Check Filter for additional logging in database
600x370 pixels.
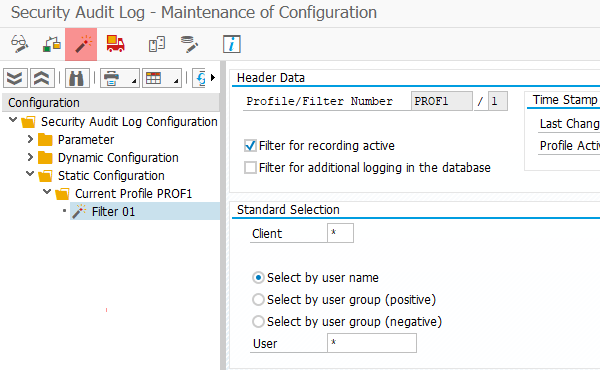[x=250, y=168]
